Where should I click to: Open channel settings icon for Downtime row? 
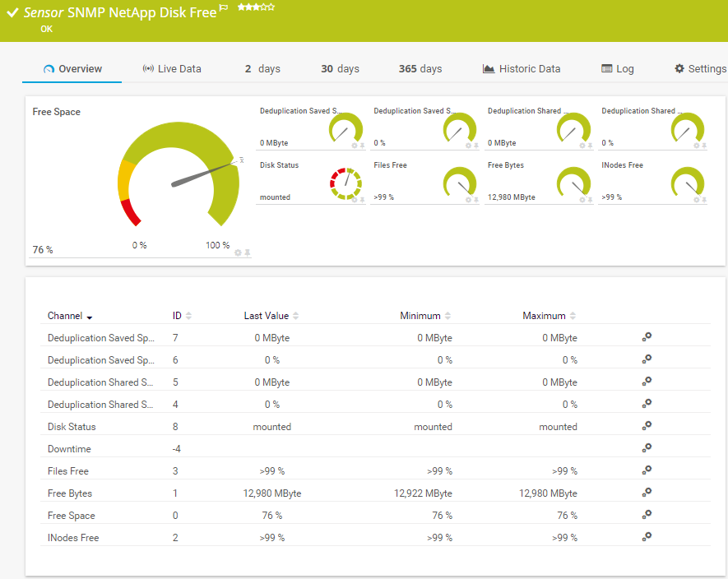tap(647, 448)
